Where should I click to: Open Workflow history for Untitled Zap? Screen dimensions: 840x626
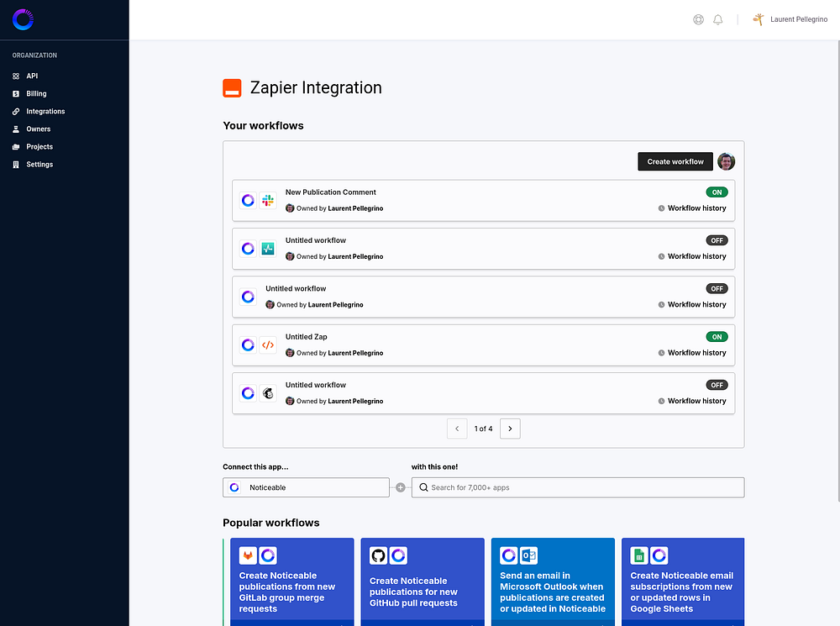692,353
